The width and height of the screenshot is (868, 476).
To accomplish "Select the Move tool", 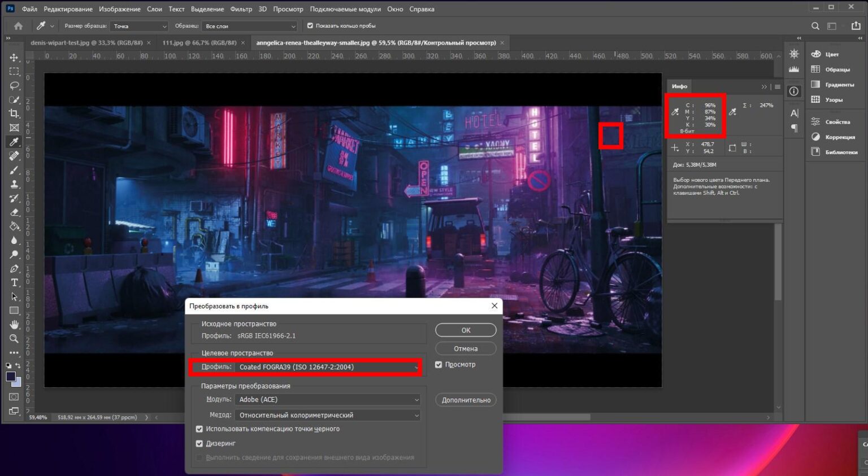I will (x=14, y=58).
